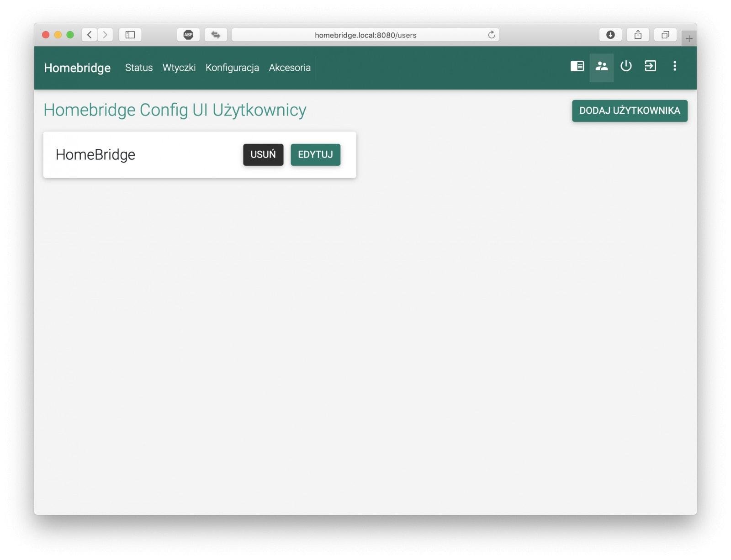
Task: Maximize the Safari window with green button
Action: [x=70, y=35]
